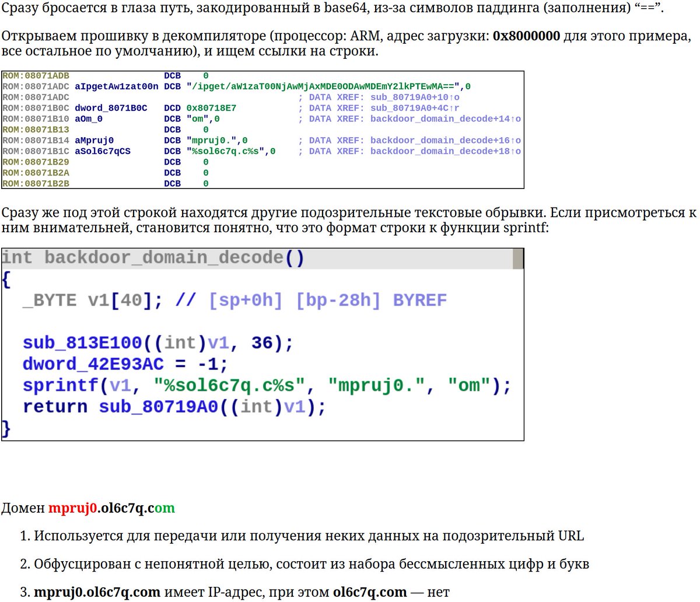Viewport: 700px width, 602px height.
Task: Follow the XREF backdoor_domain_decode+16
Action: coord(445,141)
